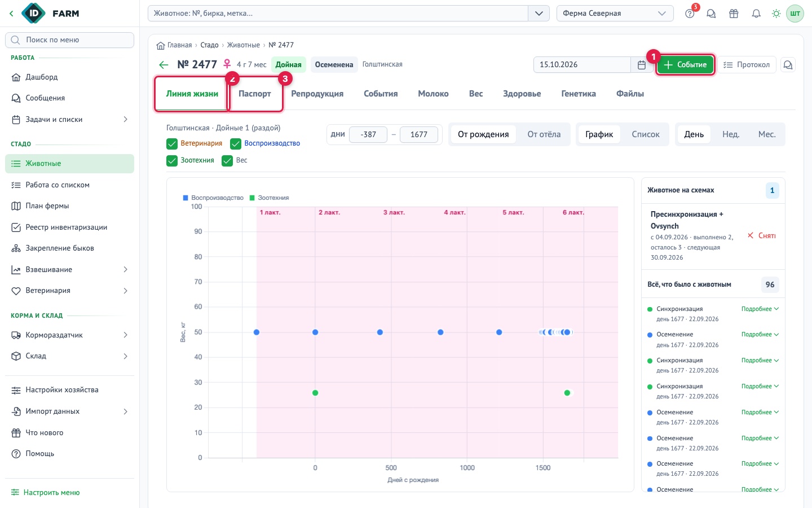Collapse the sidebar with the back chevron
The width and height of the screenshot is (812, 508).
pos(11,14)
